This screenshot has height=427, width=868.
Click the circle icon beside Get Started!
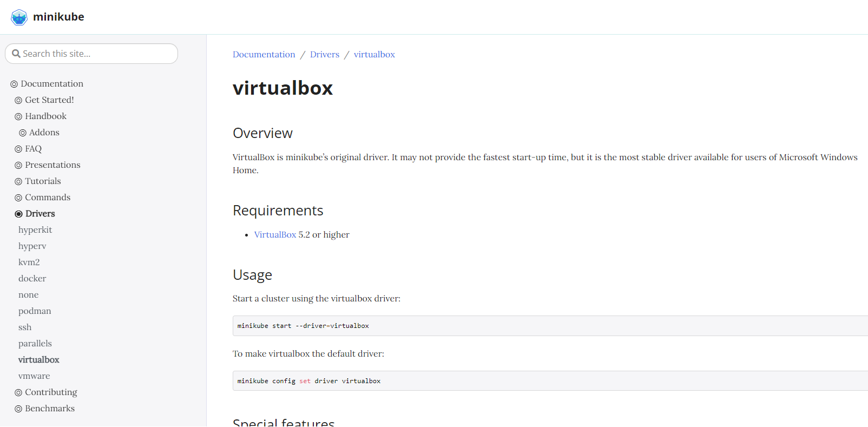pos(18,101)
